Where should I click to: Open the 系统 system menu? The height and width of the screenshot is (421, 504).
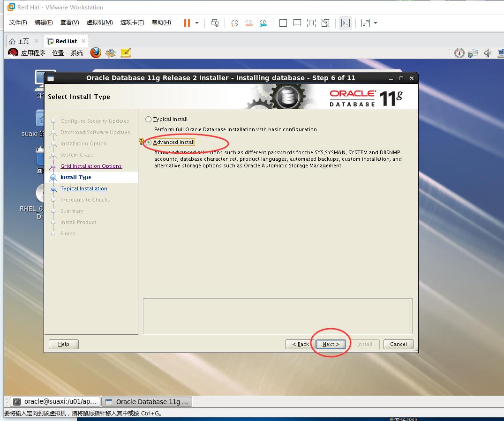coord(77,53)
